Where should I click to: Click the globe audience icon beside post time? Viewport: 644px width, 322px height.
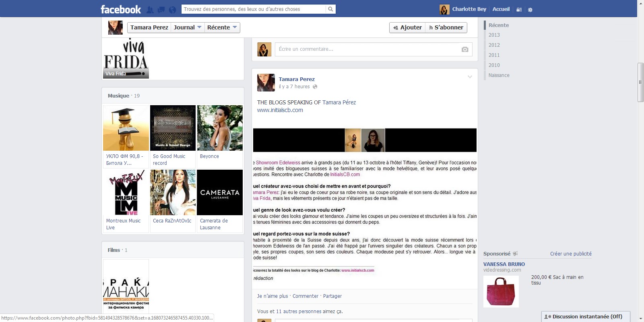[x=315, y=87]
